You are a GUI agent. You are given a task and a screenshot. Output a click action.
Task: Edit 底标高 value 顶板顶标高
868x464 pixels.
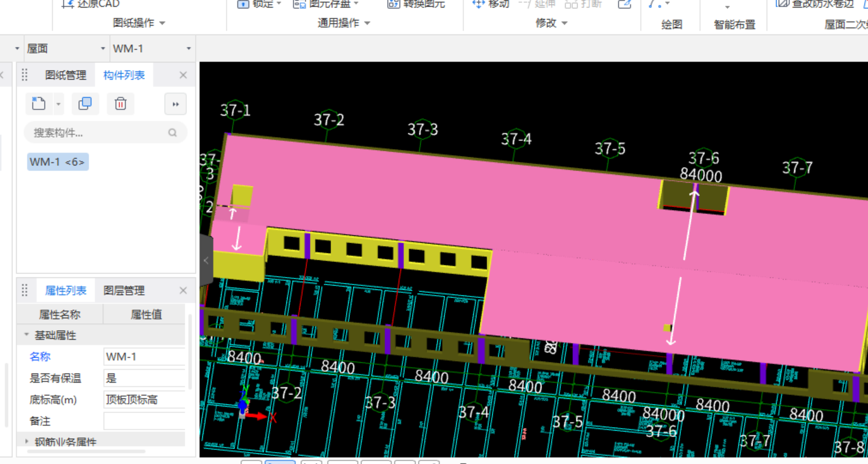[144, 399]
